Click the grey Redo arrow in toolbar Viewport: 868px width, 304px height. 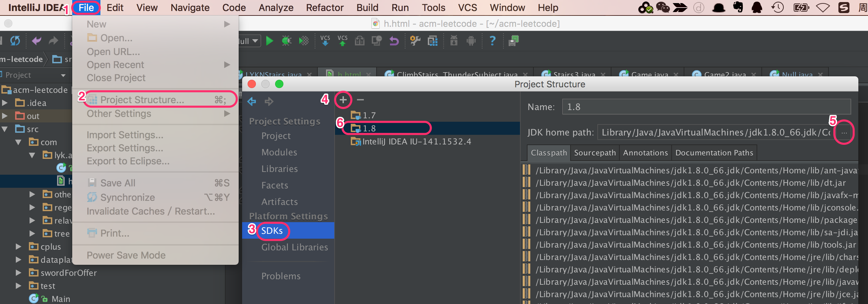(x=53, y=41)
